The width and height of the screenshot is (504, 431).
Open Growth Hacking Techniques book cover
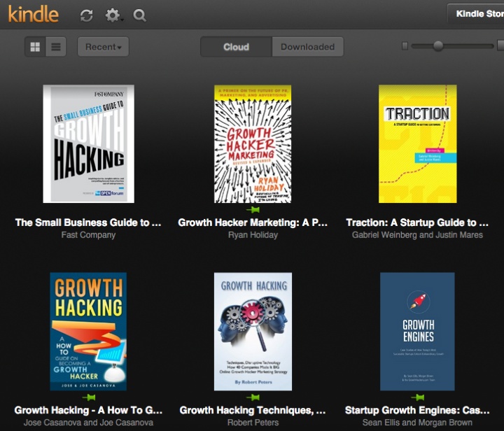click(x=253, y=332)
